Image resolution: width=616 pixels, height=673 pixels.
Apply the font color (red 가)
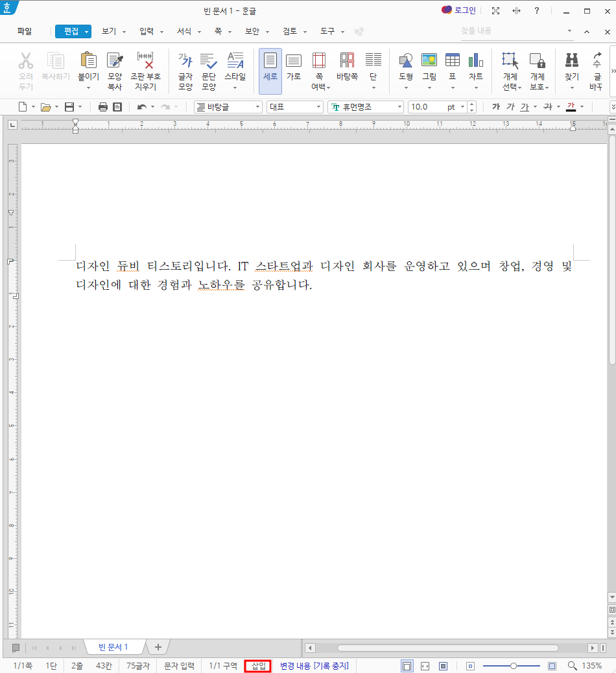point(571,107)
